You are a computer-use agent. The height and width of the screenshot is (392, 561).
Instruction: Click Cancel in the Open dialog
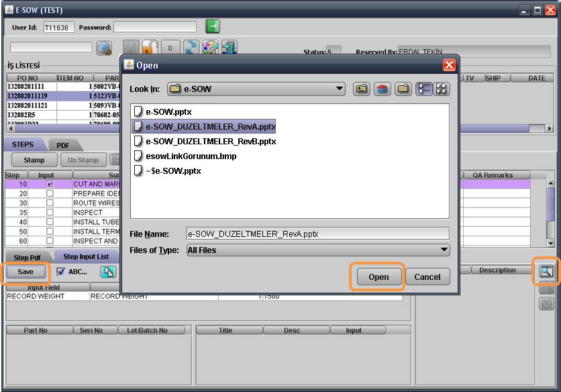(x=427, y=277)
